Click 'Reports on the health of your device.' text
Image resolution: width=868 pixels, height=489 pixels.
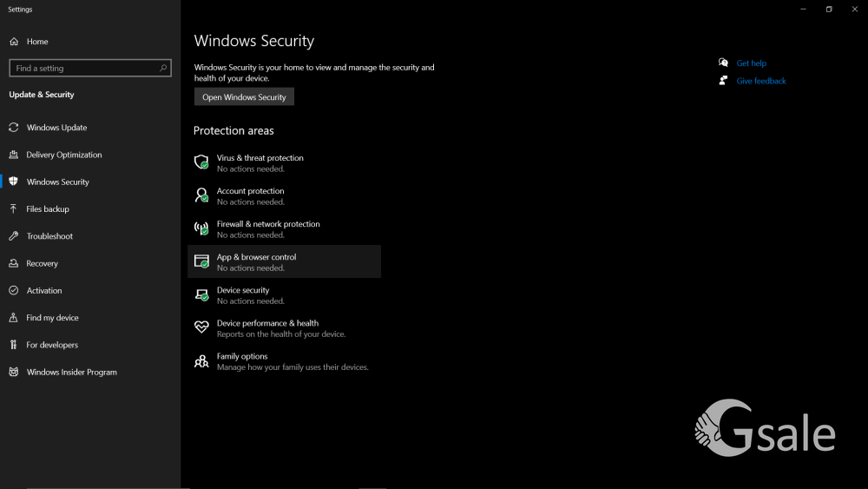coord(281,334)
